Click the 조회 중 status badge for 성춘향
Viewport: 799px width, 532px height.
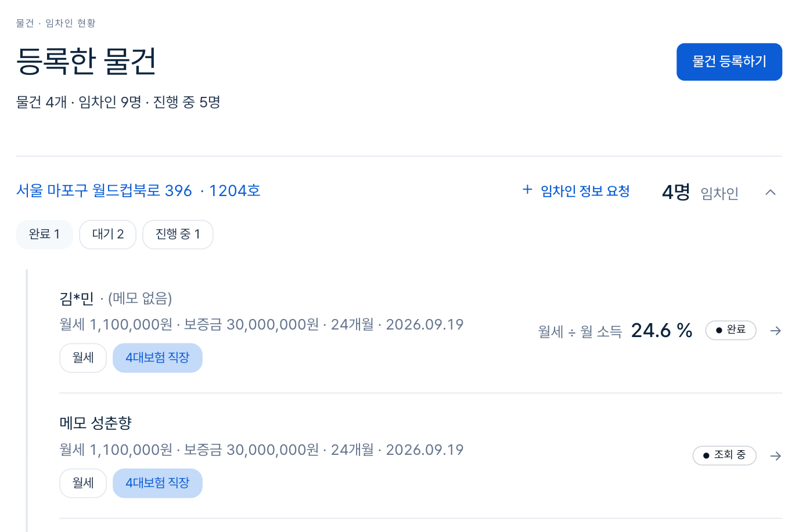tap(724, 455)
